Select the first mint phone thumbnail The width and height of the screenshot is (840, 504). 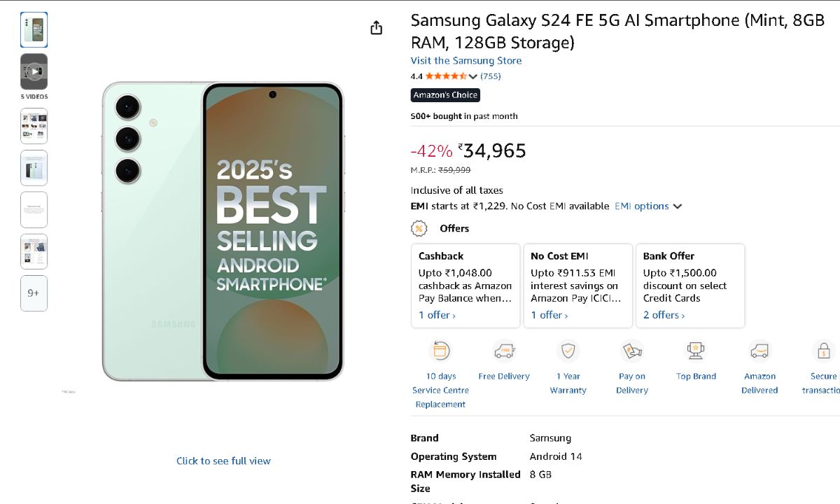[x=34, y=30]
